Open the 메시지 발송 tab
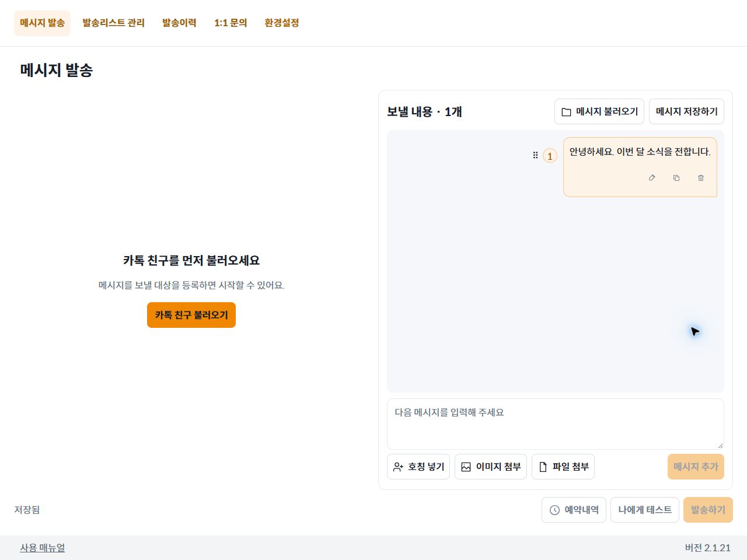The image size is (747, 560). point(42,23)
